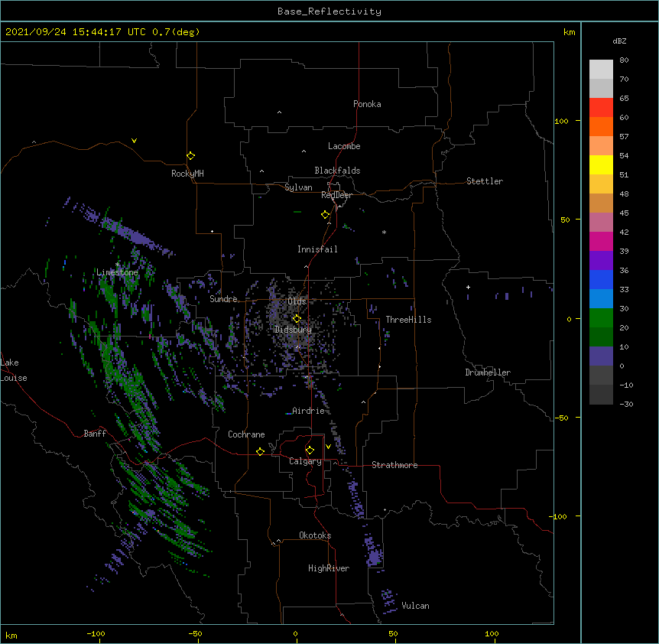Viewport: 659px width, 644px height.
Task: Pick the royal blue 33-36 dBZ swatch
Action: click(x=601, y=279)
